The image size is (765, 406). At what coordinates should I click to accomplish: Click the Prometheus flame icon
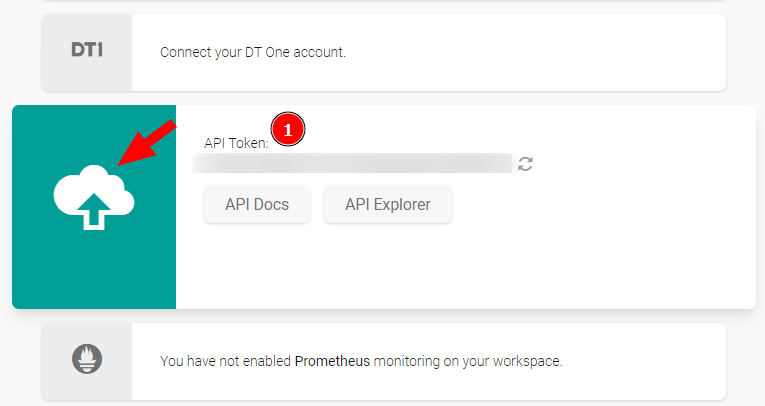click(x=87, y=359)
